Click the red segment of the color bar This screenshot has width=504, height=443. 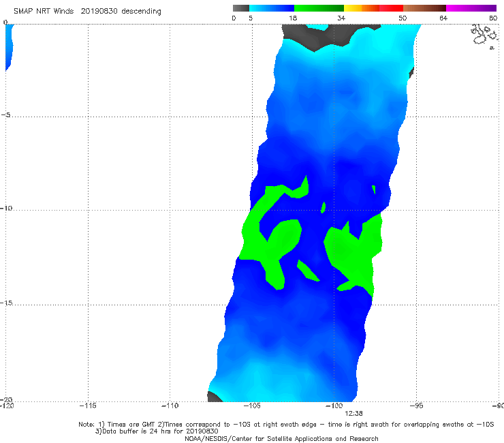391,8
